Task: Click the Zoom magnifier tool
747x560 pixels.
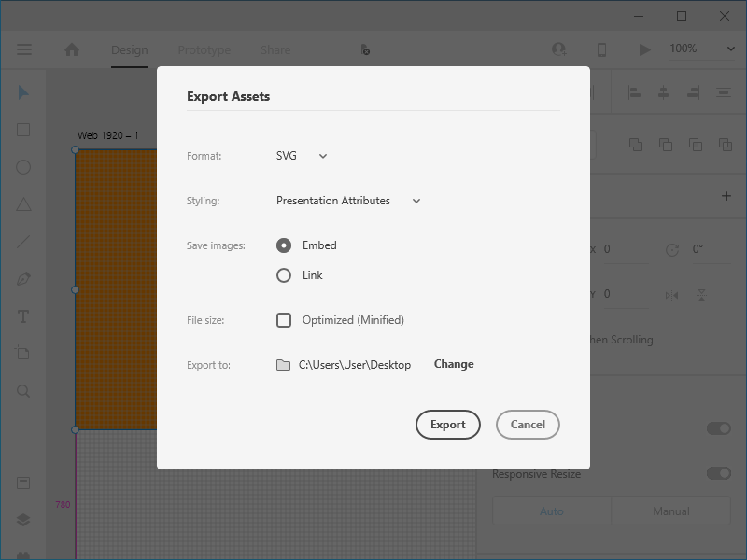Action: (x=24, y=391)
